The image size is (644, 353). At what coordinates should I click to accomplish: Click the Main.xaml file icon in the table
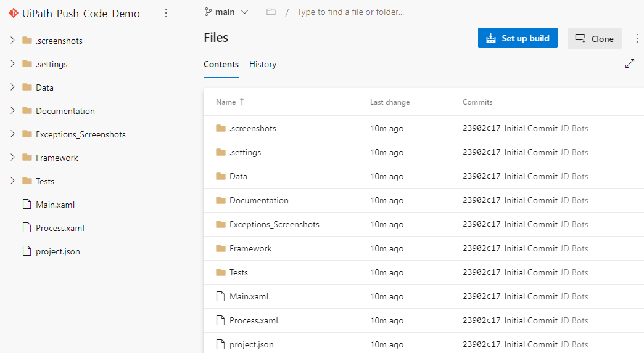[221, 296]
